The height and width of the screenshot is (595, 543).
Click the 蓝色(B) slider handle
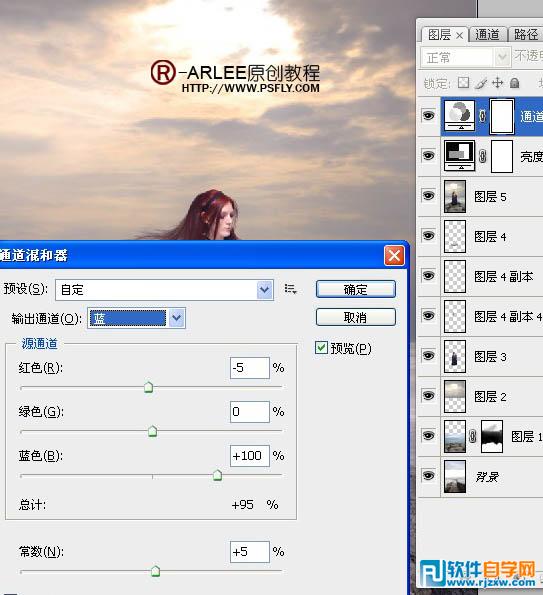[x=217, y=475]
